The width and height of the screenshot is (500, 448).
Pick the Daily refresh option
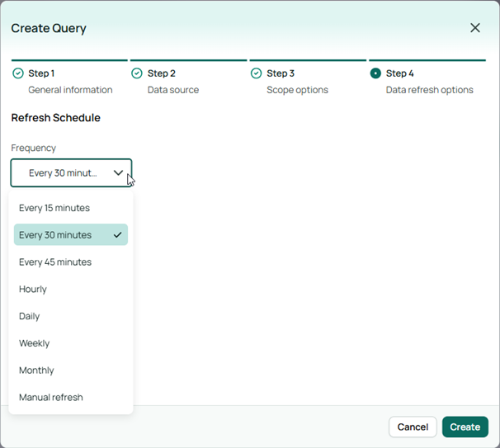pos(71,316)
